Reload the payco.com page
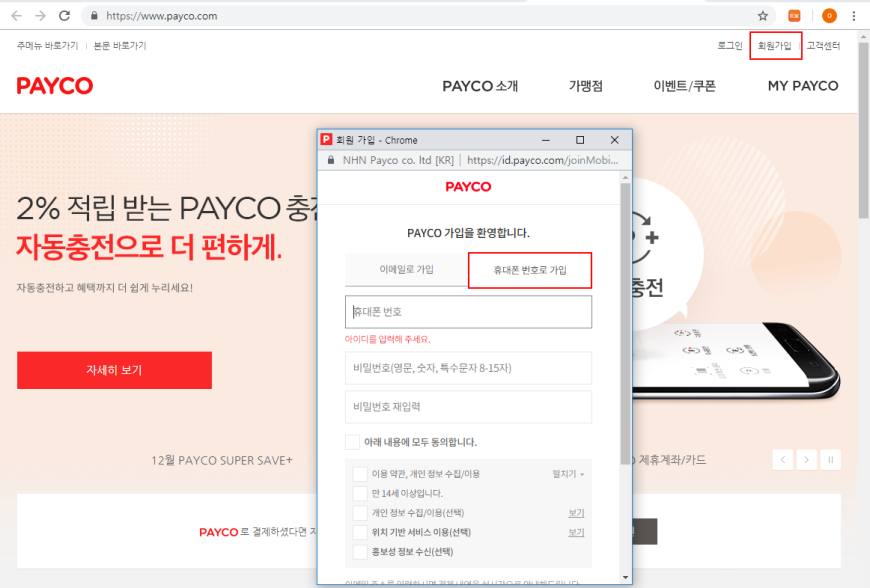Viewport: 870px width, 588px height. pos(64,16)
